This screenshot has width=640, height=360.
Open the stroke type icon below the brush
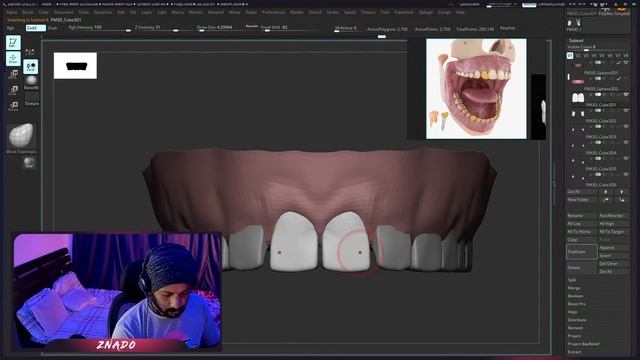click(29, 163)
